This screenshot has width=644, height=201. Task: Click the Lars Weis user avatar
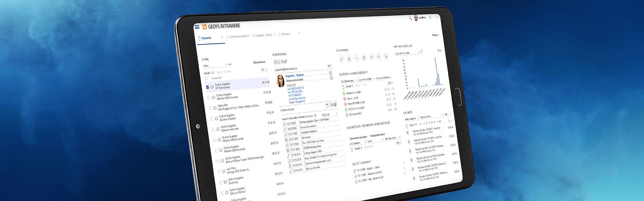[416, 18]
